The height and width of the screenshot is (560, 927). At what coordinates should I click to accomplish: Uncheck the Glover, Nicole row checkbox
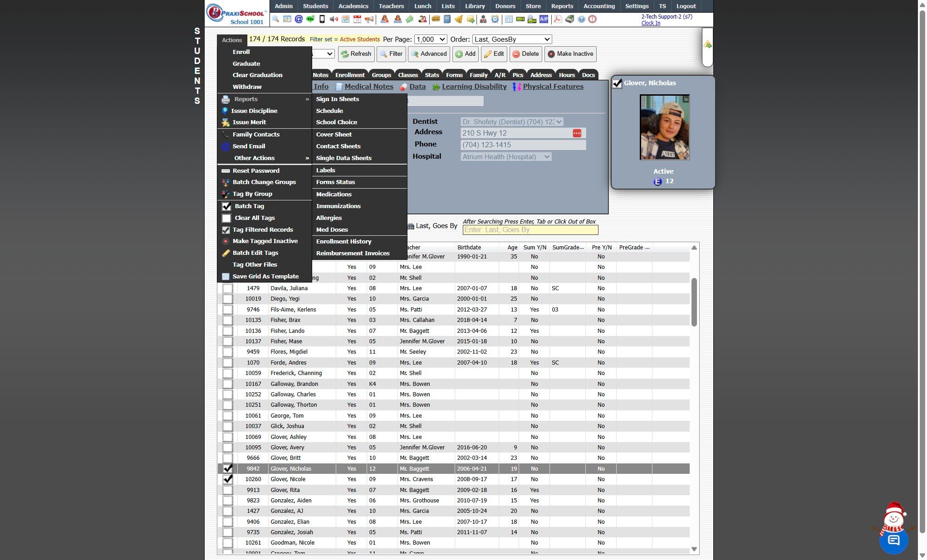coord(228,479)
